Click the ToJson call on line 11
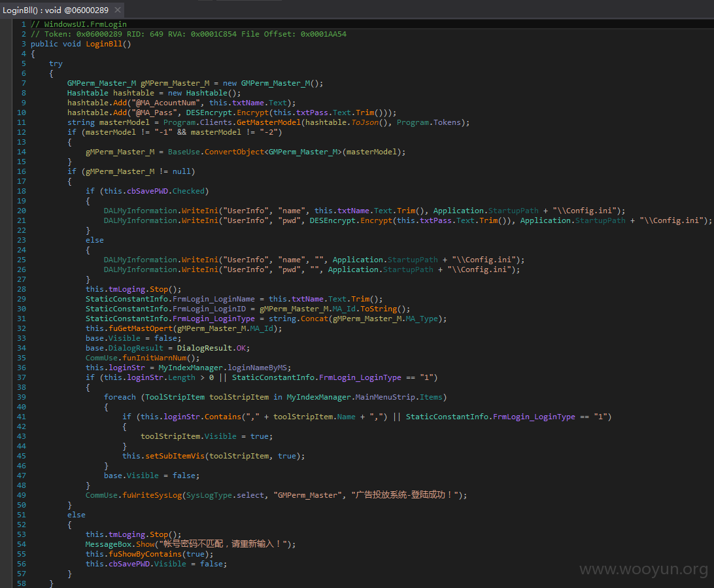The height and width of the screenshot is (588, 714). (365, 122)
